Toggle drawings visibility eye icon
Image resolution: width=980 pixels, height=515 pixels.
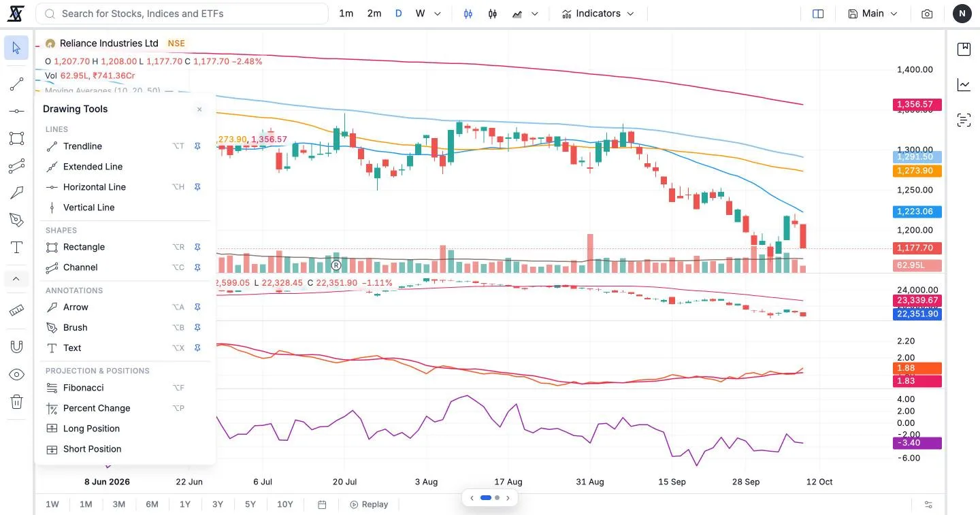pyautogui.click(x=16, y=375)
